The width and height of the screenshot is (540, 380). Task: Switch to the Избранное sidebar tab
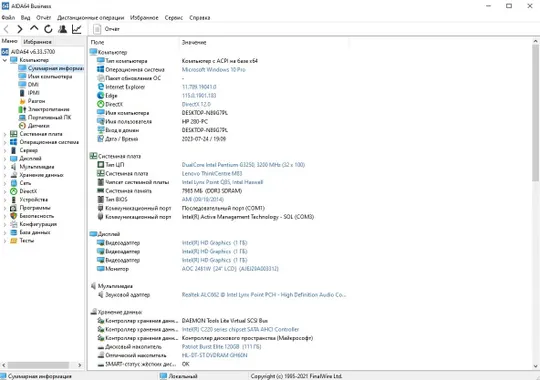37,42
